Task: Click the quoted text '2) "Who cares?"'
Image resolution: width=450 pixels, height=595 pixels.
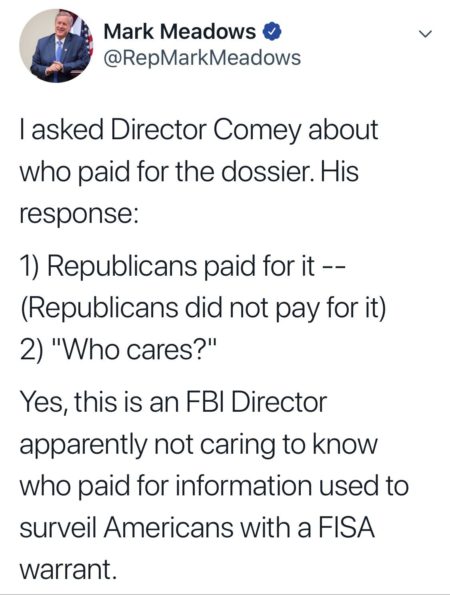Action: tap(118, 349)
